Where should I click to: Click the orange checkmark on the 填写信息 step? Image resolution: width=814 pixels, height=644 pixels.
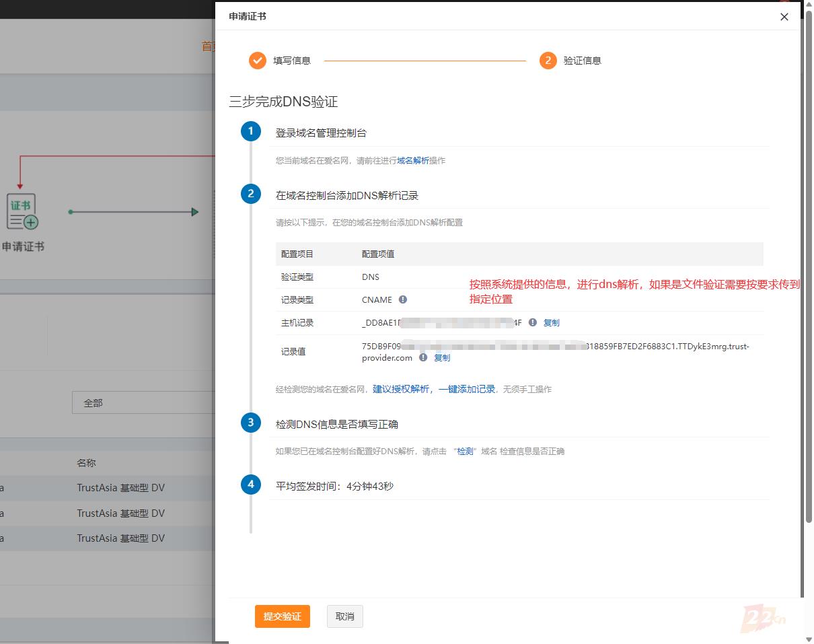pos(258,60)
